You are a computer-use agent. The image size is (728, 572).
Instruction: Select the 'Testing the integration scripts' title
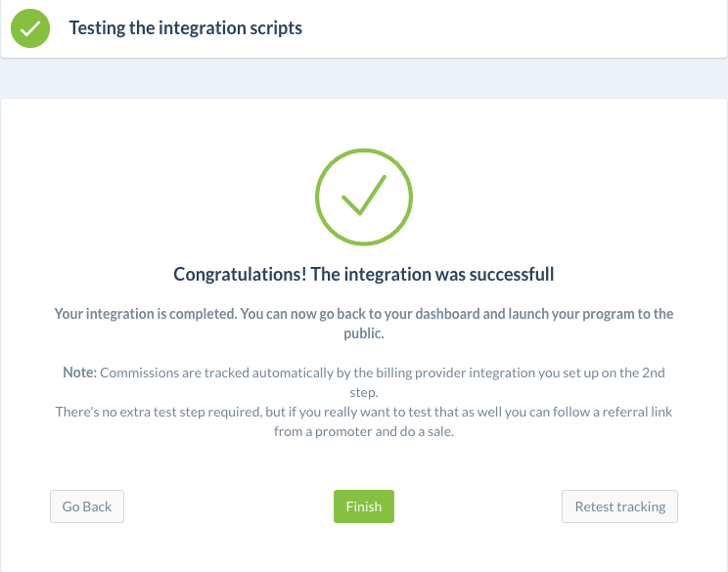coord(186,27)
